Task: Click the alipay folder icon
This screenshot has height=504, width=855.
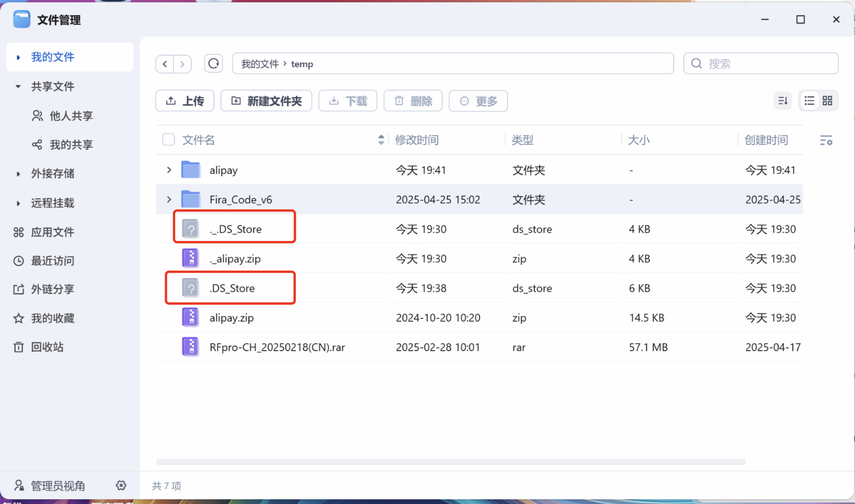Action: (191, 170)
